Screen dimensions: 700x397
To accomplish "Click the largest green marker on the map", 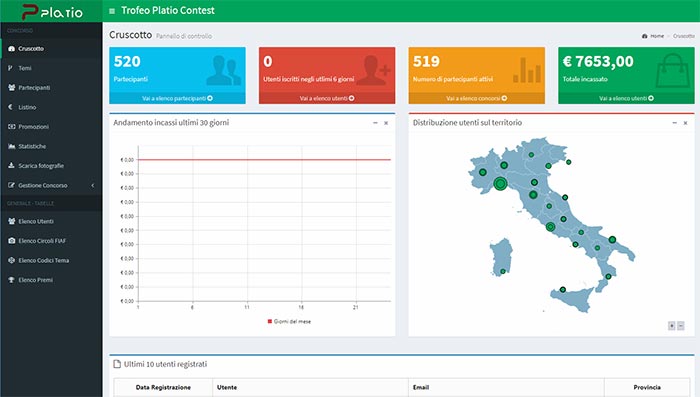I will [500, 184].
